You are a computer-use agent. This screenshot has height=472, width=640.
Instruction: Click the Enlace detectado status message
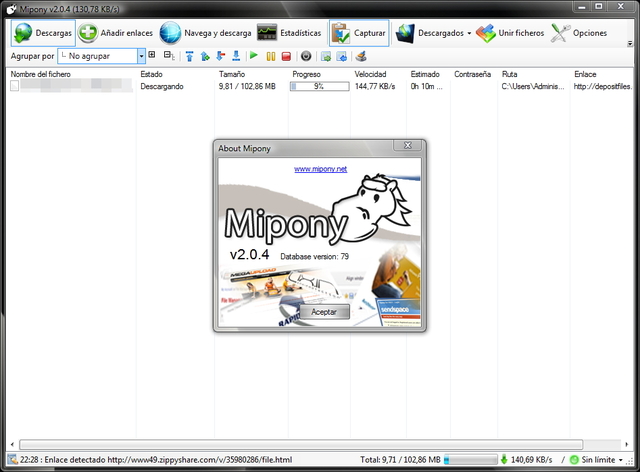(156, 460)
